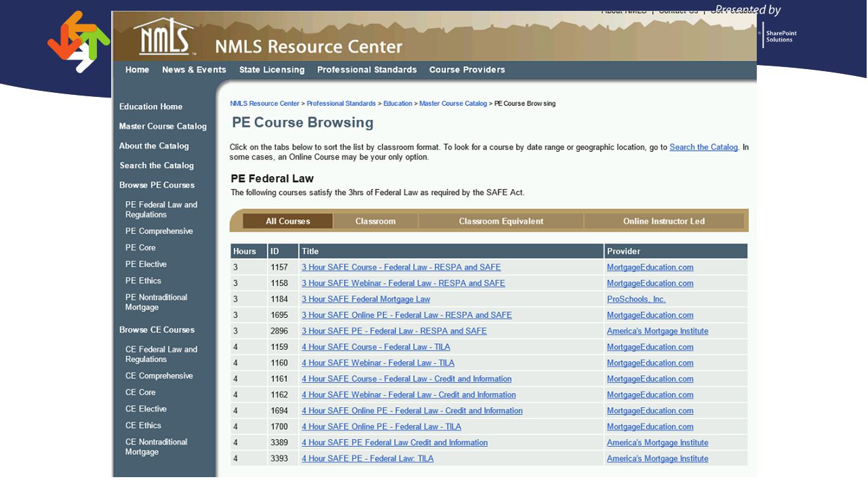Go to Education Home in the sidebar
868x488 pixels.
coord(151,106)
